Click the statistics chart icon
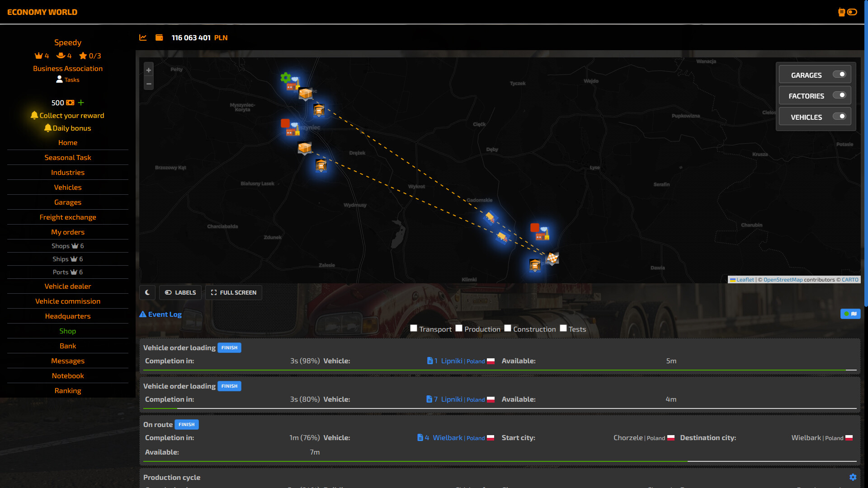This screenshot has width=868, height=488. pos(143,38)
